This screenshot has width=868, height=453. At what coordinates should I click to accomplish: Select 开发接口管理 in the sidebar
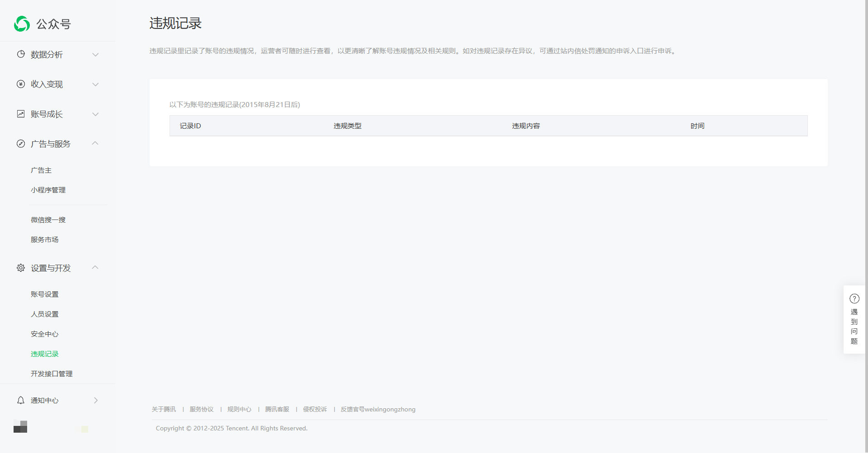(52, 374)
